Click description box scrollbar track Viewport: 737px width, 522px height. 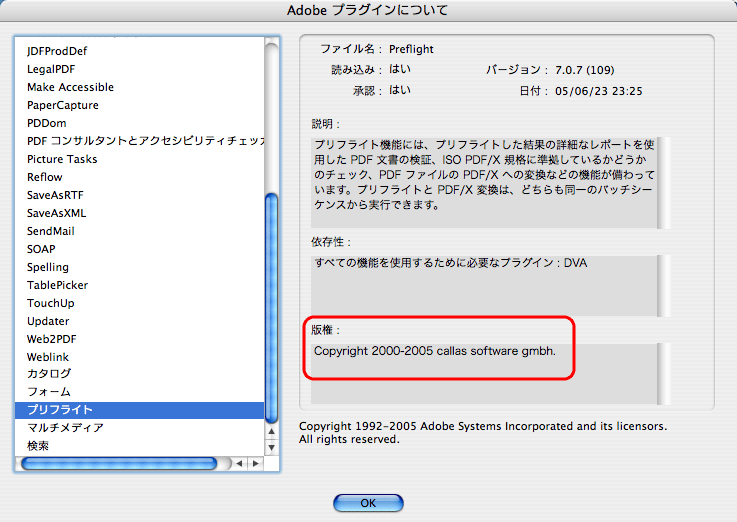pos(664,183)
